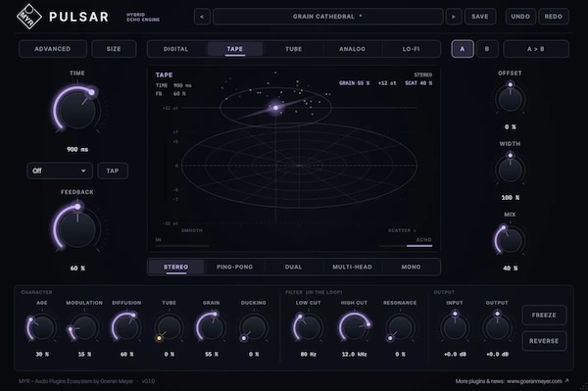Screen dimensions: 588x391
Task: Select Dual routing mode
Action: (293, 267)
